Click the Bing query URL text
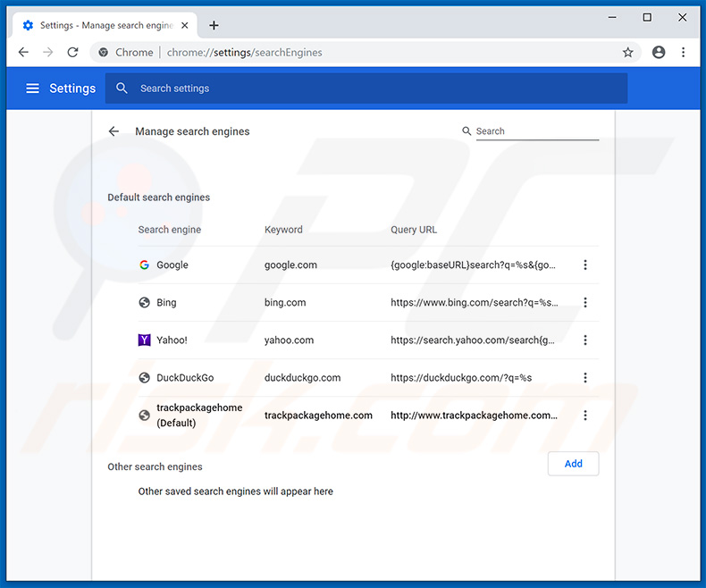The width and height of the screenshot is (706, 588). tap(475, 303)
